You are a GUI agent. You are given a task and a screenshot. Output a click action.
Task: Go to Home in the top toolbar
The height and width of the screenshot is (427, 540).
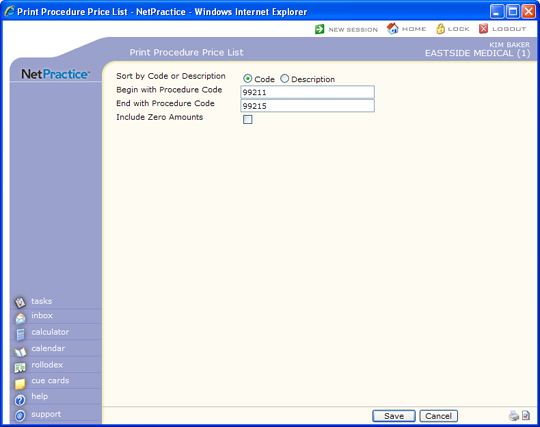(406, 29)
